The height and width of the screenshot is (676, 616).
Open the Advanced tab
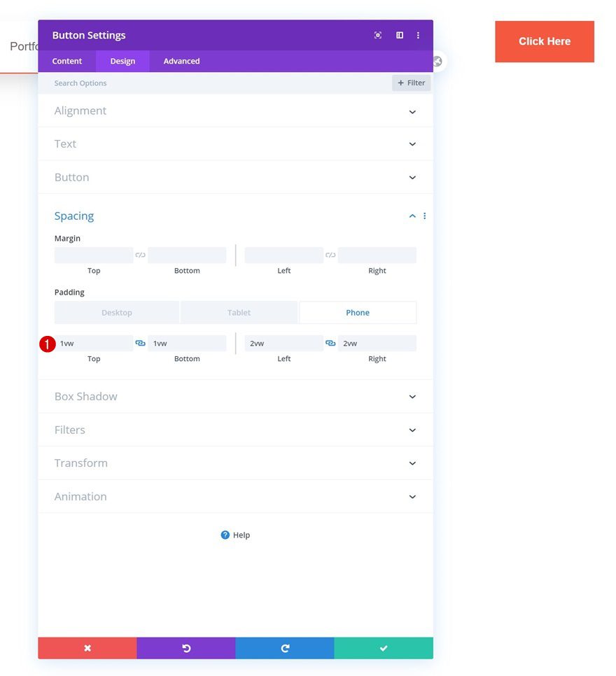click(181, 61)
